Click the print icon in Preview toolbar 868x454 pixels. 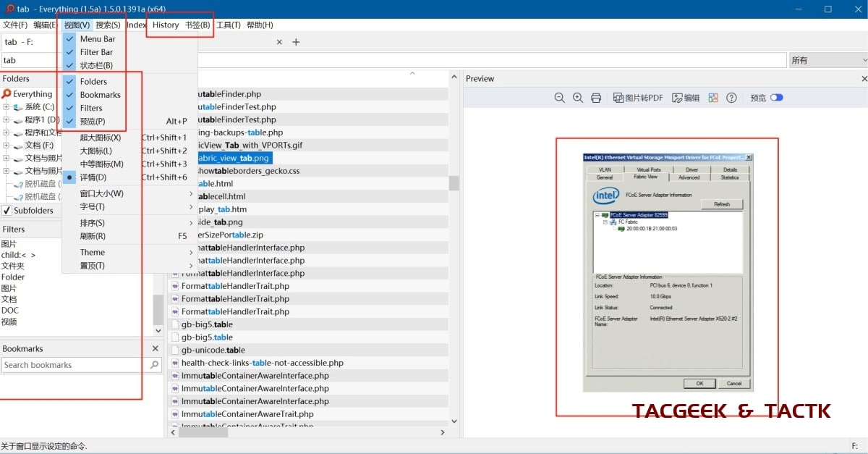point(596,98)
